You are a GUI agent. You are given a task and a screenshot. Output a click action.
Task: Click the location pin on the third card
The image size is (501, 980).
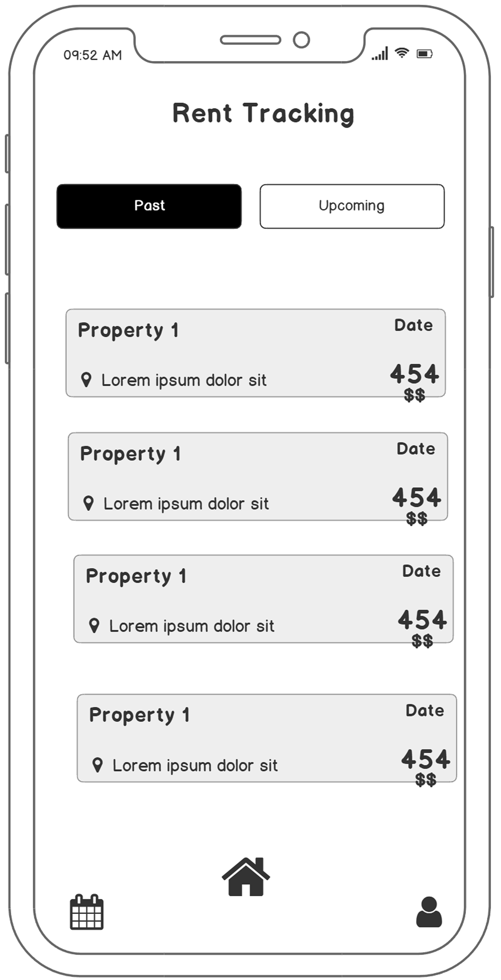94,626
